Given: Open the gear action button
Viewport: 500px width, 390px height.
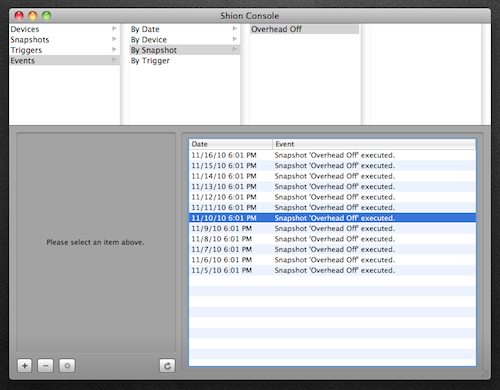Looking at the screenshot, I should [x=67, y=366].
